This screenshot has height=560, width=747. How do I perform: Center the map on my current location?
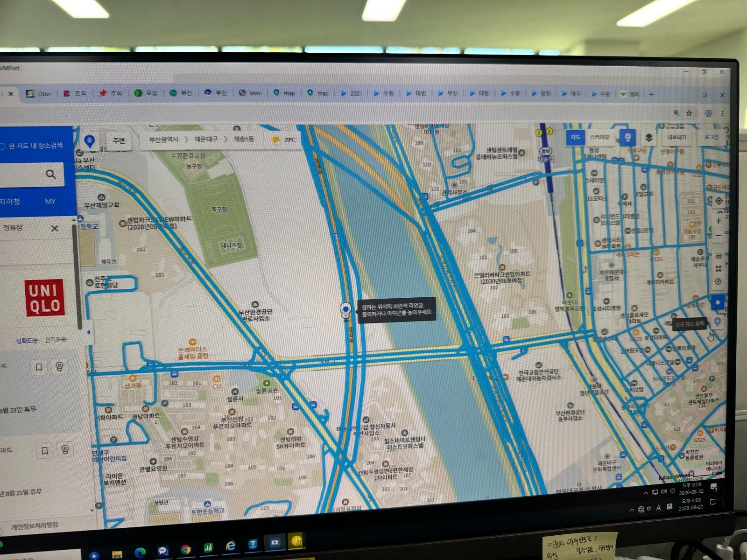[719, 201]
